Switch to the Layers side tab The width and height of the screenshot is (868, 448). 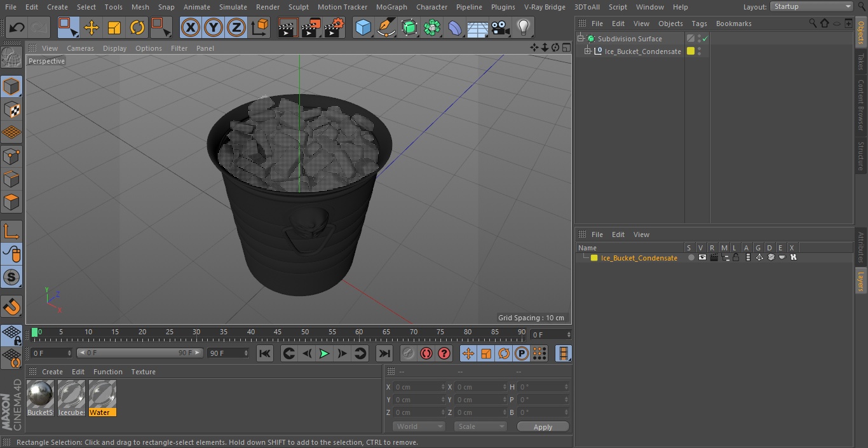click(861, 280)
